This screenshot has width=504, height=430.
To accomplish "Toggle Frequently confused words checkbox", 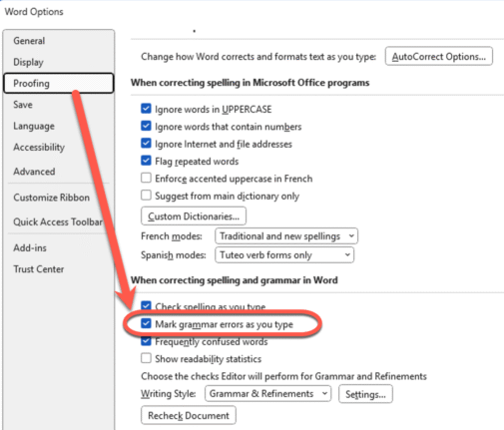I will (x=146, y=341).
